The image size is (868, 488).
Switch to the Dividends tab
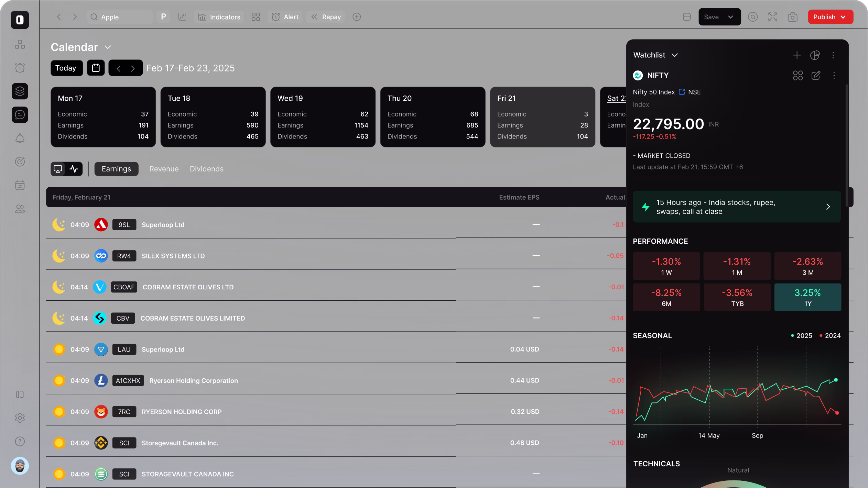pos(206,169)
